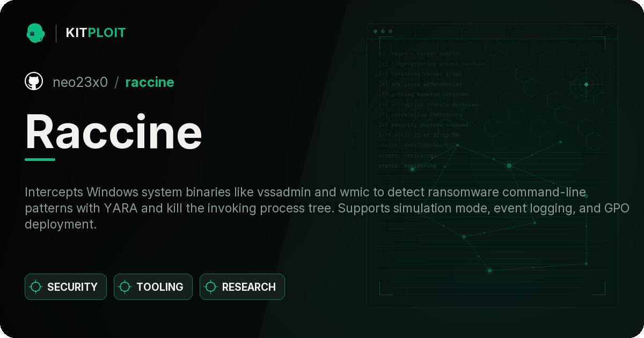The width and height of the screenshot is (644, 338).
Task: Click the 'patterns with YARA and kill' description line
Action: [327, 208]
